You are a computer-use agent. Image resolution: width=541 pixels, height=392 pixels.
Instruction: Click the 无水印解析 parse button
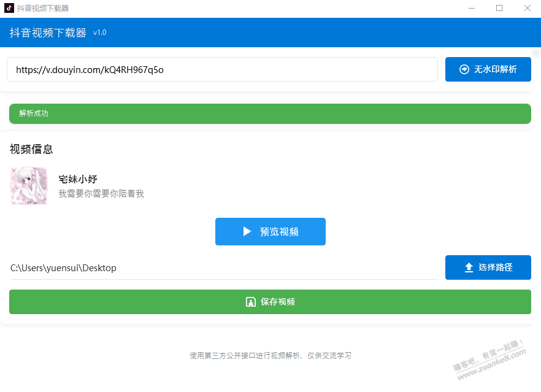click(488, 69)
